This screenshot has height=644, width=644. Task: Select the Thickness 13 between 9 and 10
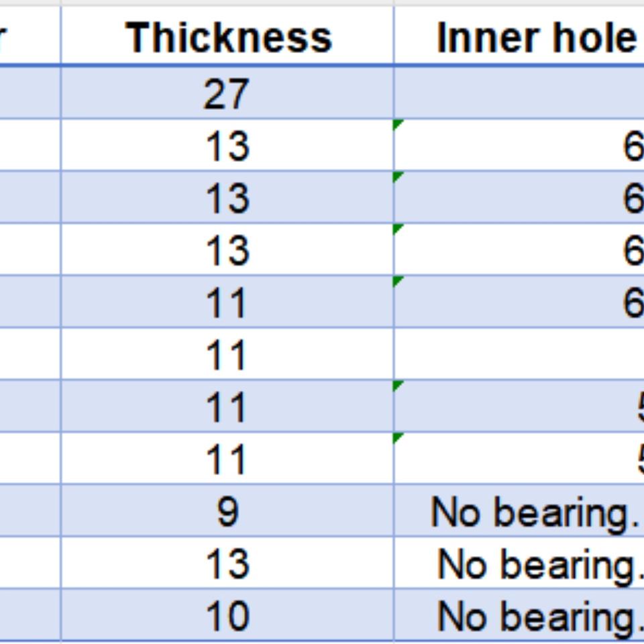click(227, 564)
